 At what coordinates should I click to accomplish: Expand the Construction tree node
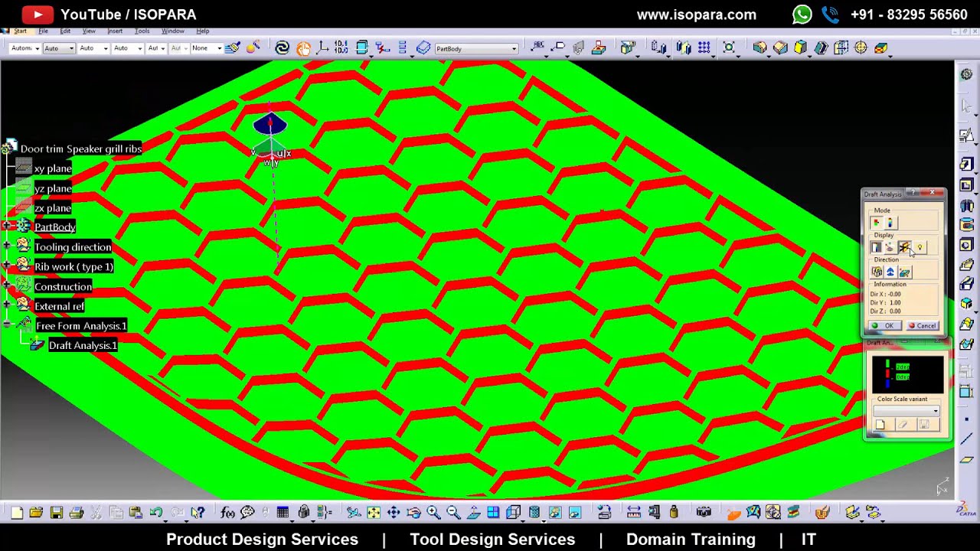click(x=6, y=285)
